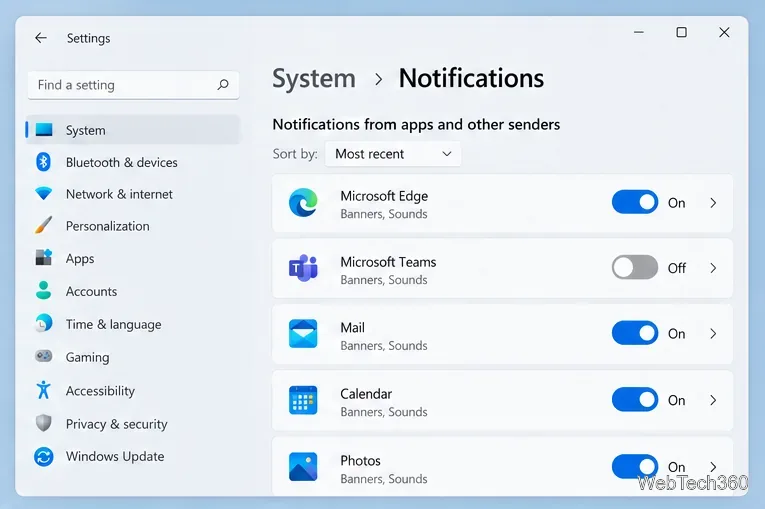Viewport: 765px width, 509px height.
Task: Click the Windows Update refresh icon
Action: point(43,457)
